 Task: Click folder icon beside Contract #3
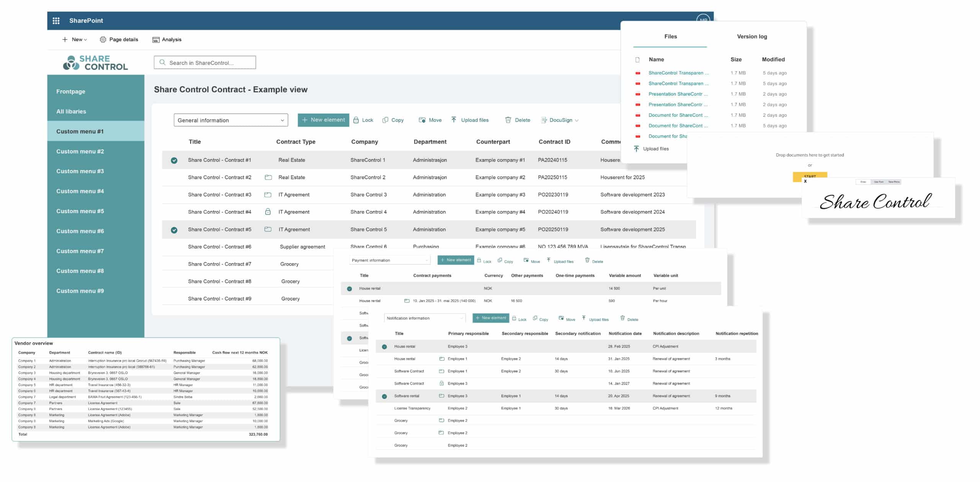[268, 195]
